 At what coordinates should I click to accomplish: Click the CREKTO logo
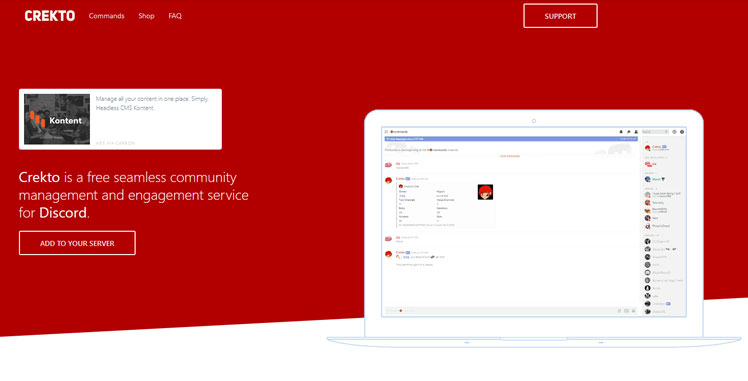pyautogui.click(x=50, y=16)
